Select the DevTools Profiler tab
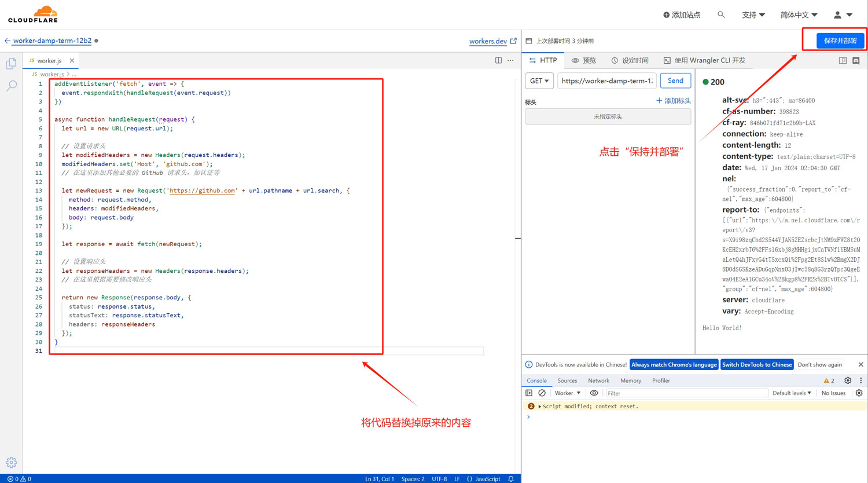The height and width of the screenshot is (483, 868). point(661,380)
